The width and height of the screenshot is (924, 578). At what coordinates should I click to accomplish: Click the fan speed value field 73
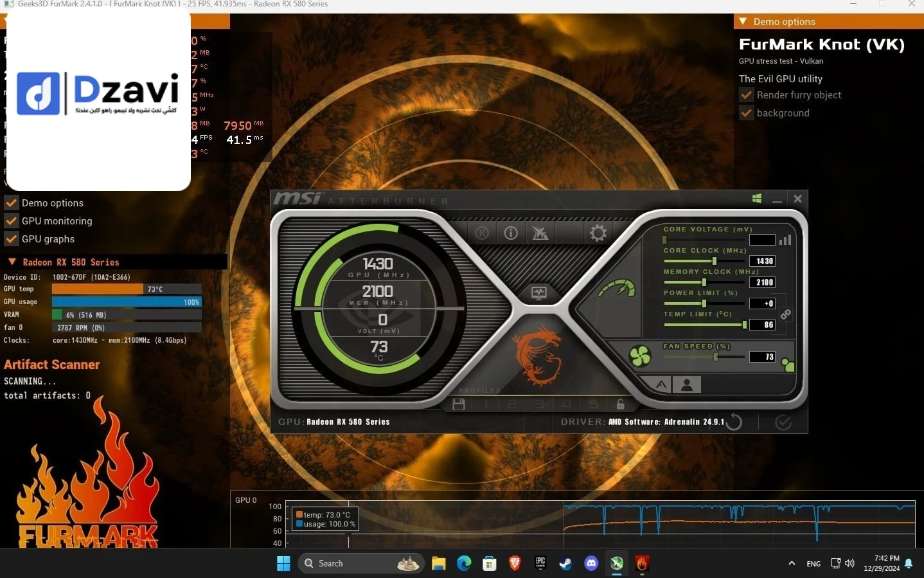point(762,357)
